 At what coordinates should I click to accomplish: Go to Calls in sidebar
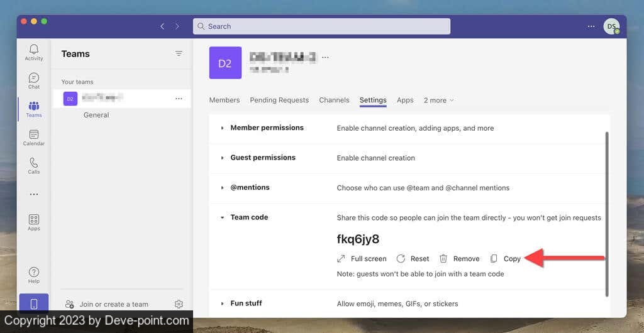(x=34, y=166)
